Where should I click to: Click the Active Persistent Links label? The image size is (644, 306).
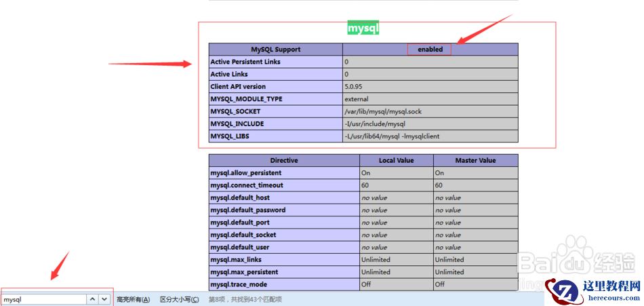pyautogui.click(x=245, y=62)
